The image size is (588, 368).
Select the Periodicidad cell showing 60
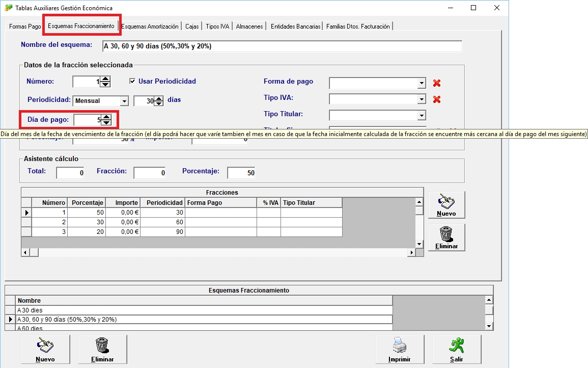[163, 222]
